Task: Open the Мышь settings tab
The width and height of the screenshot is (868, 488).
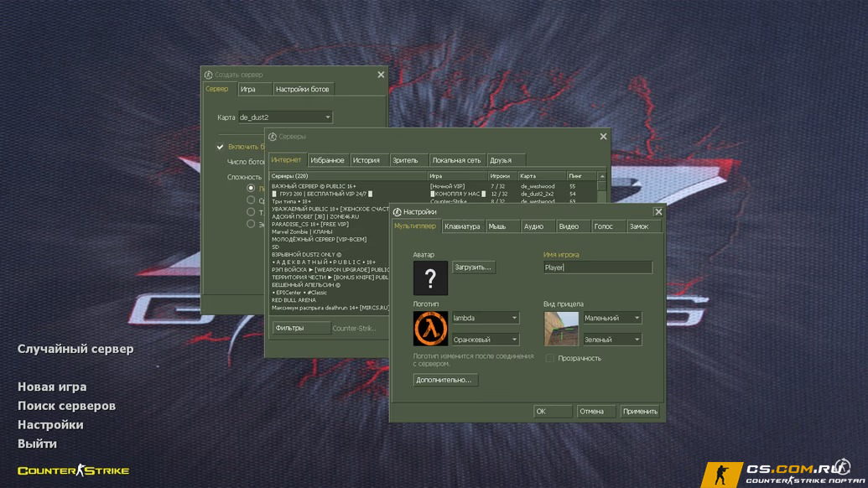Action: click(x=502, y=226)
